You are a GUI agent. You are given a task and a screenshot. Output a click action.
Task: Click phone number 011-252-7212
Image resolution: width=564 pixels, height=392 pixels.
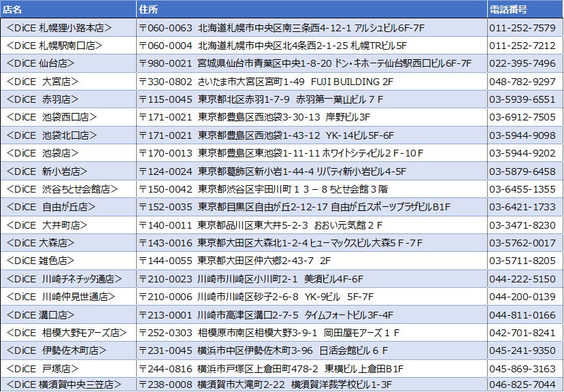(525, 46)
